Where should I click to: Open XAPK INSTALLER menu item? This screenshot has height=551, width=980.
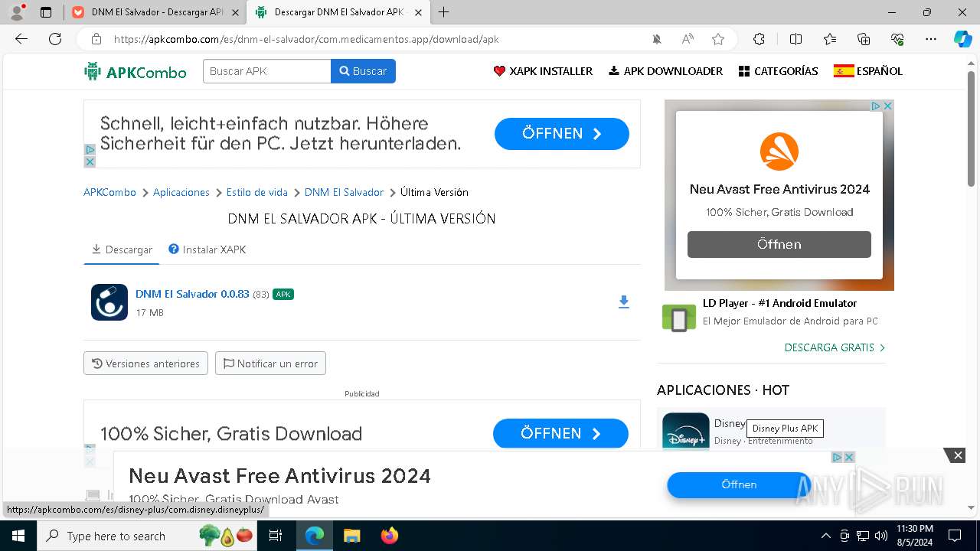543,71
